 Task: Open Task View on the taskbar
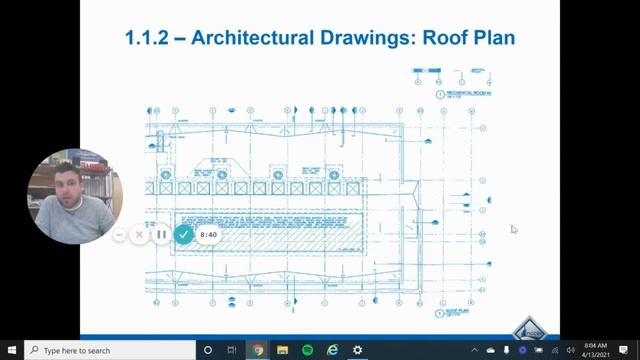[x=232, y=350]
